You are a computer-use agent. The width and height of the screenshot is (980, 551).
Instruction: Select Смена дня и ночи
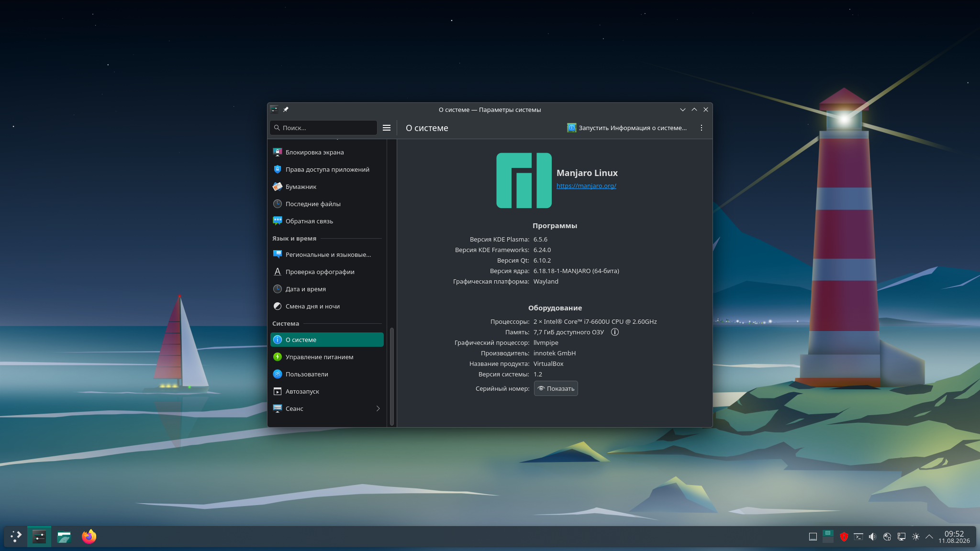point(327,306)
